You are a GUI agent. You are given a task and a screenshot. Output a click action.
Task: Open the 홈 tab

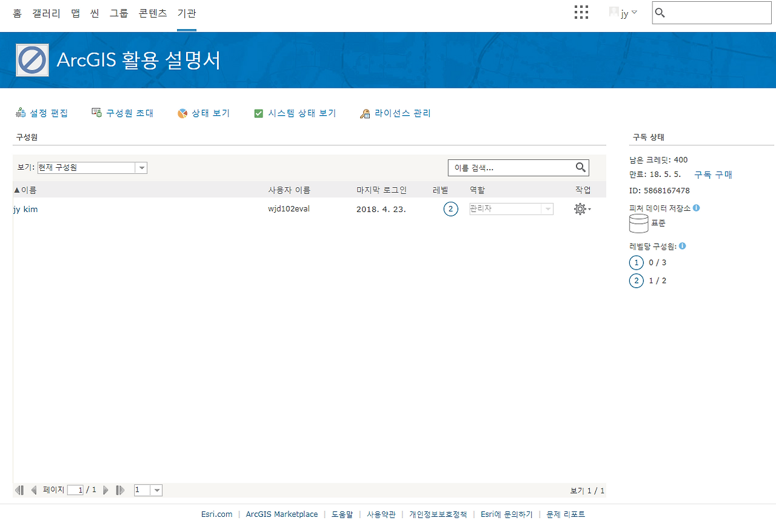[x=17, y=13]
